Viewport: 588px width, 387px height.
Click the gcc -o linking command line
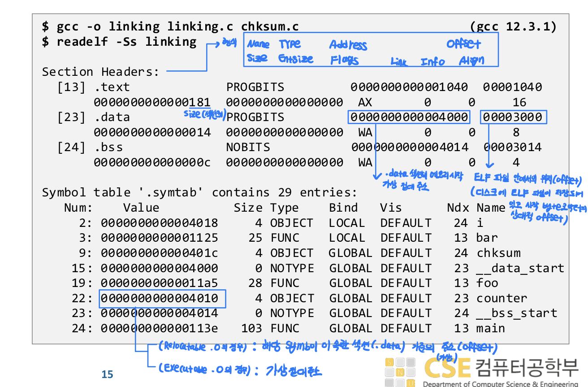click(171, 26)
